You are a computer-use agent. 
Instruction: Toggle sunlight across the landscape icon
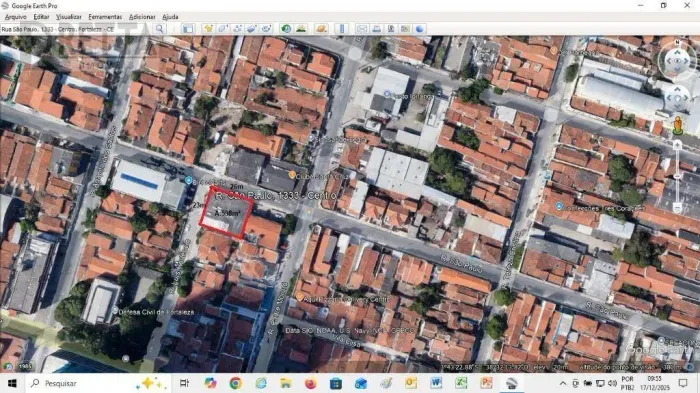coord(301,29)
